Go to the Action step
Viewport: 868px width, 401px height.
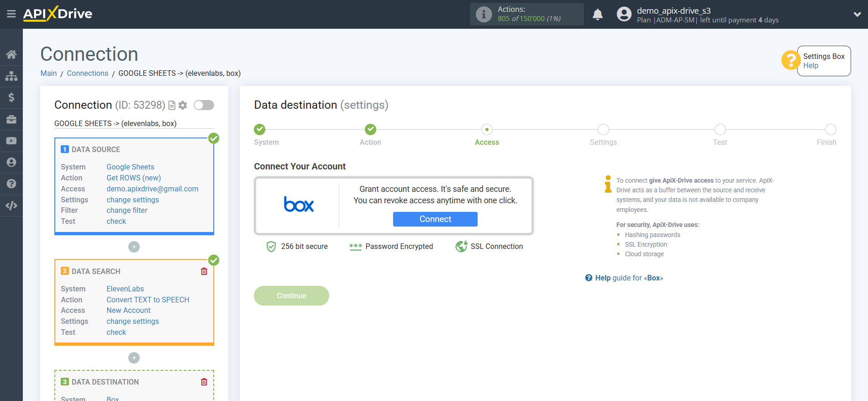coord(370,129)
